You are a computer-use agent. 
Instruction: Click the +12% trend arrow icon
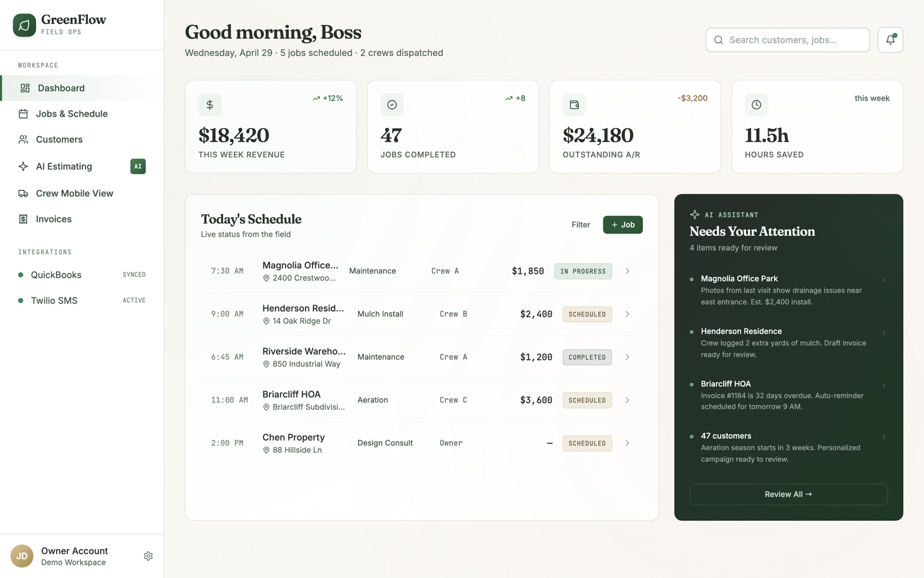[x=316, y=98]
